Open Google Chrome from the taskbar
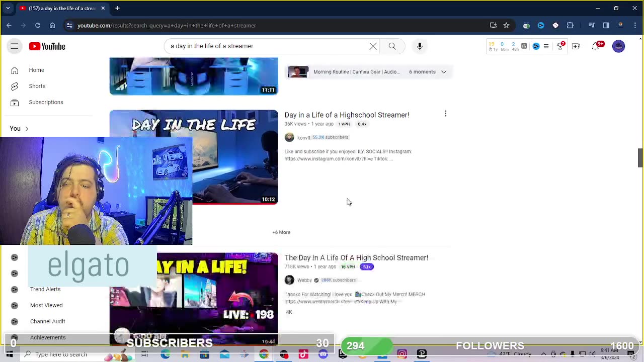Viewport: 644px width, 362px height. click(264, 354)
